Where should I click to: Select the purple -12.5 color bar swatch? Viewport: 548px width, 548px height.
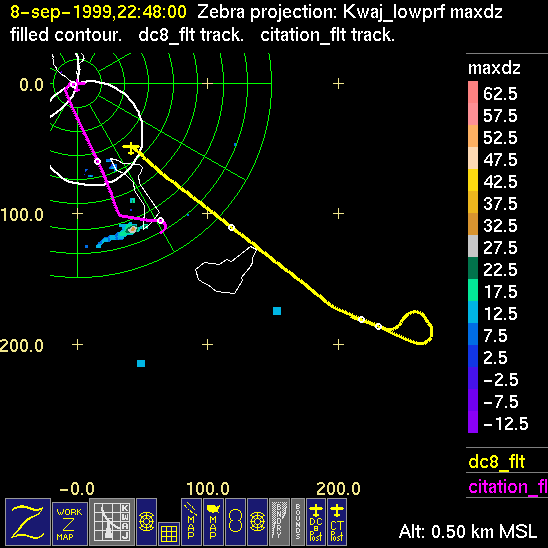click(x=473, y=422)
